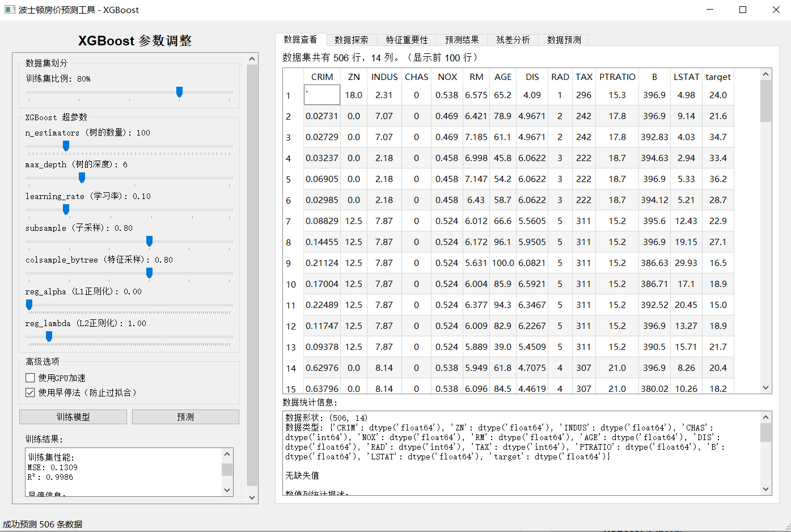Click the 数据统计信息 box scroll-down arrow
Image resolution: width=791 pixels, height=532 pixels.
tap(765, 489)
